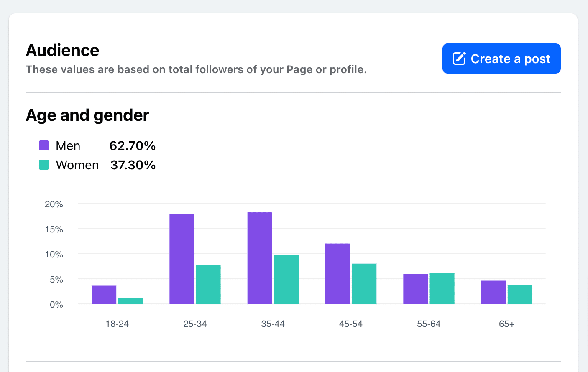This screenshot has height=372, width=588.
Task: Click the Men bar for the 65+ group
Action: click(x=493, y=293)
